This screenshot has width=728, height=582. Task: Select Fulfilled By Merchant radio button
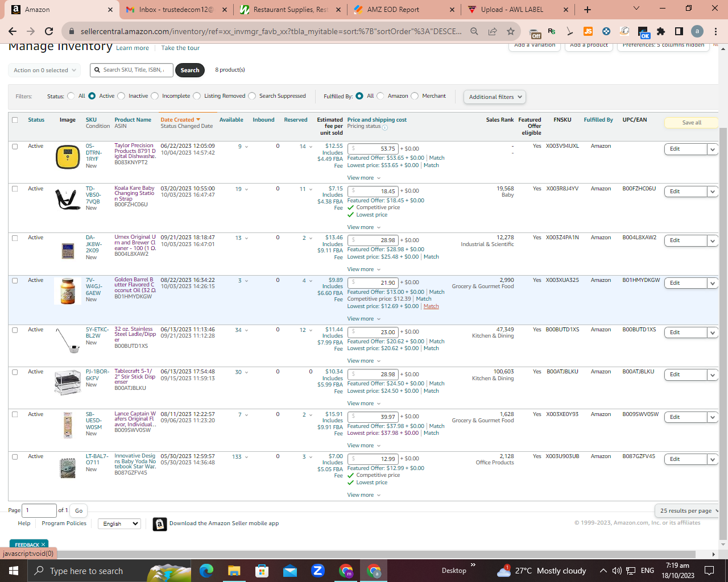(x=415, y=96)
